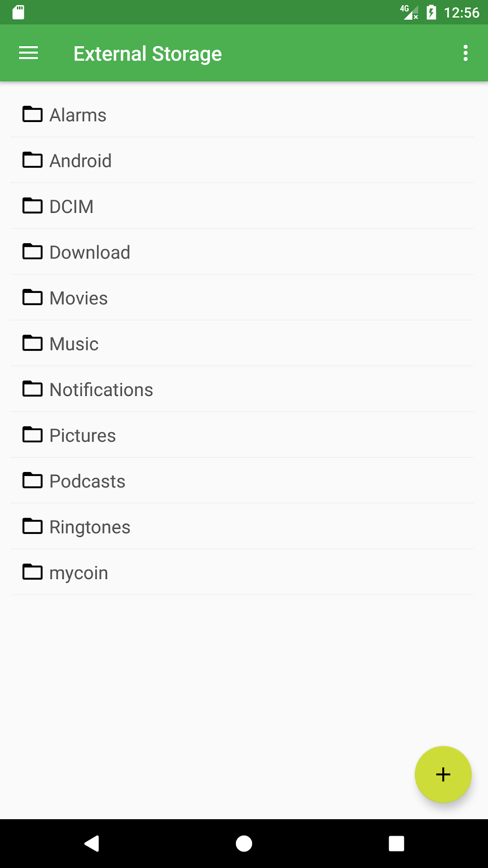Open the Podcasts folder

242,481
